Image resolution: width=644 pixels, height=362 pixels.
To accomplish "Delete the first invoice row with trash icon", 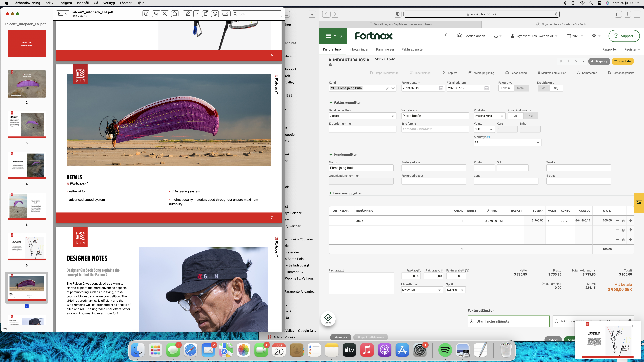I will point(623,221).
